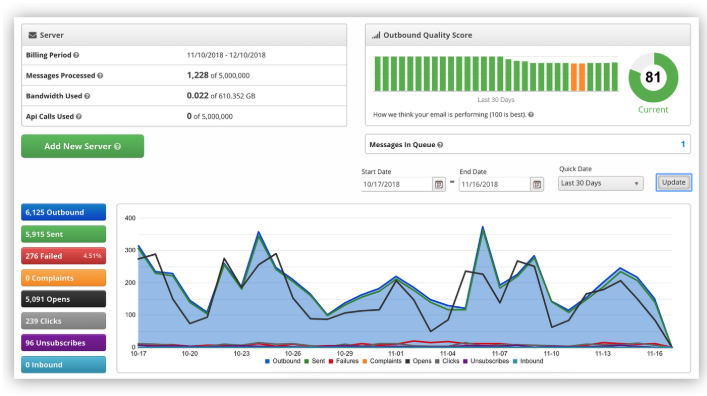Click the Messages Processed help icon
707x396 pixels.
100,75
